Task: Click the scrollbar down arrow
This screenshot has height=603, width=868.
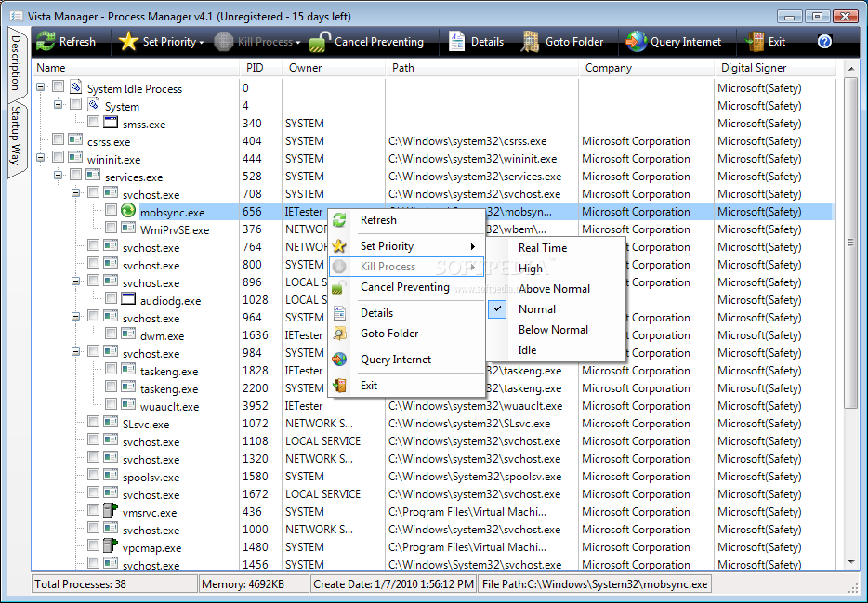Action: (851, 563)
